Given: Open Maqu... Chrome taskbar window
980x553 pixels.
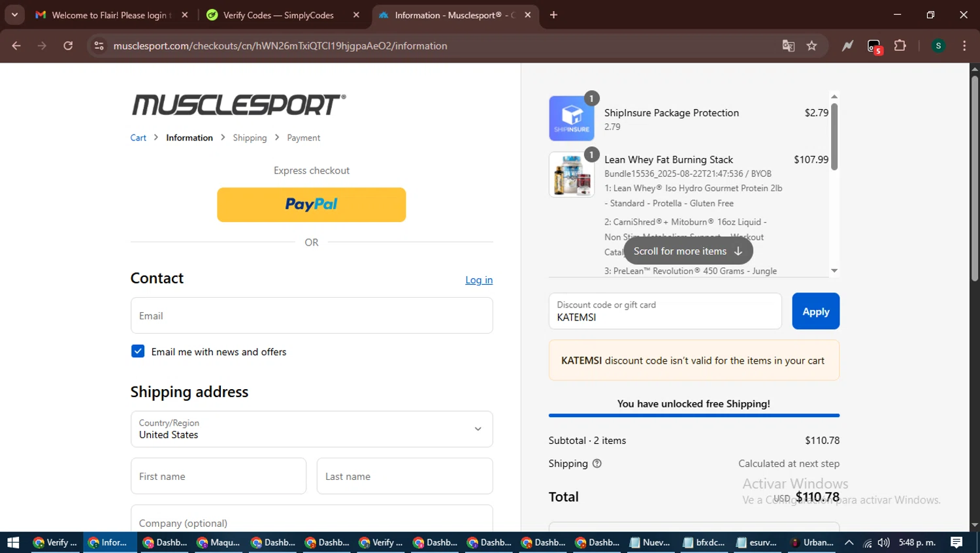Looking at the screenshot, I should click(x=219, y=543).
